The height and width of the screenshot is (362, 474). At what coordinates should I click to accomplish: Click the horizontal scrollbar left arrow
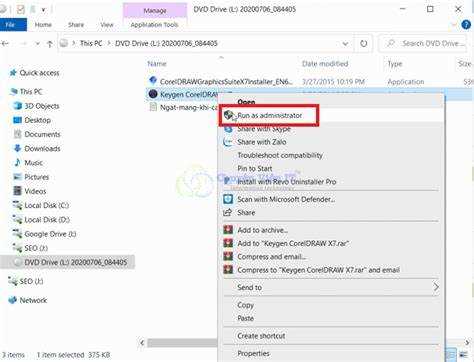[x=142, y=342]
